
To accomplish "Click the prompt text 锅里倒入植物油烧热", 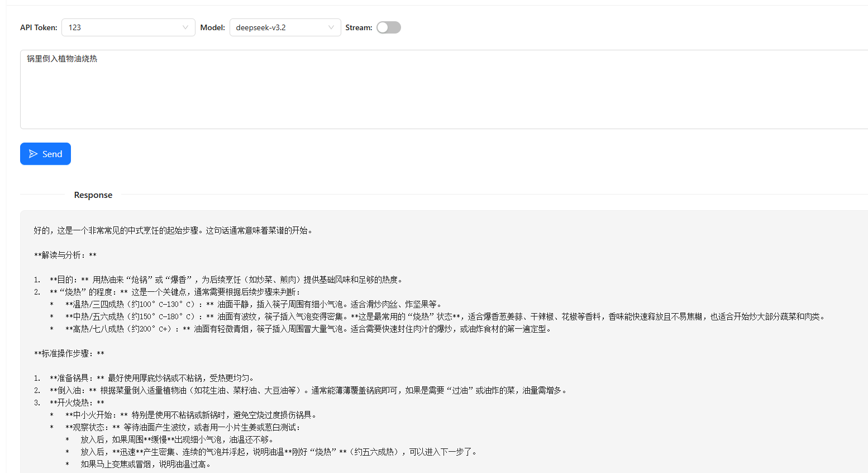I will point(62,59).
